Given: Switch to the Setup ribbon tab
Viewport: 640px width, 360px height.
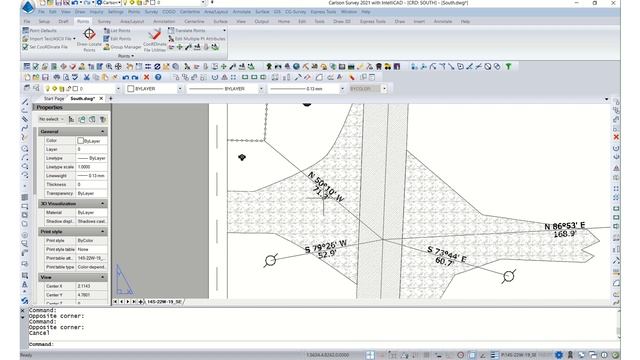Looking at the screenshot, I should tap(44, 21).
